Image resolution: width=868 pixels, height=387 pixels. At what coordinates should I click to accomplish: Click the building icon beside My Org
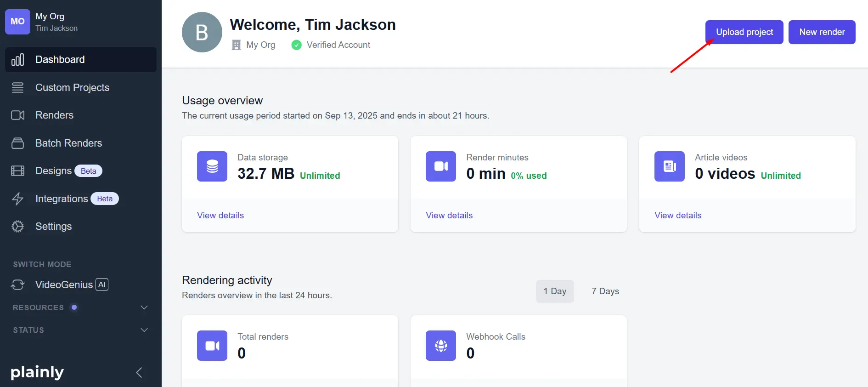coord(236,45)
